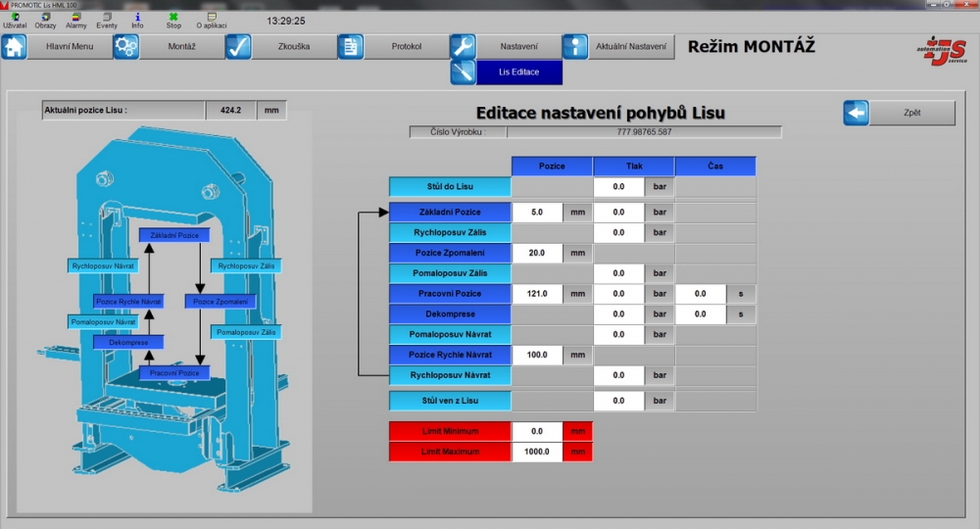Open the Protokol screen
This screenshot has height=529, width=980.
tap(406, 47)
